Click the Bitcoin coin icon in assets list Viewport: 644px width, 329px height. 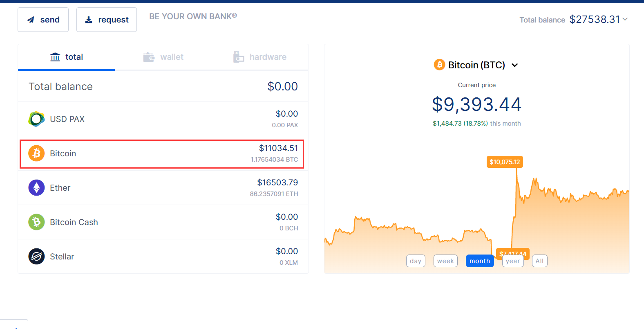[36, 153]
